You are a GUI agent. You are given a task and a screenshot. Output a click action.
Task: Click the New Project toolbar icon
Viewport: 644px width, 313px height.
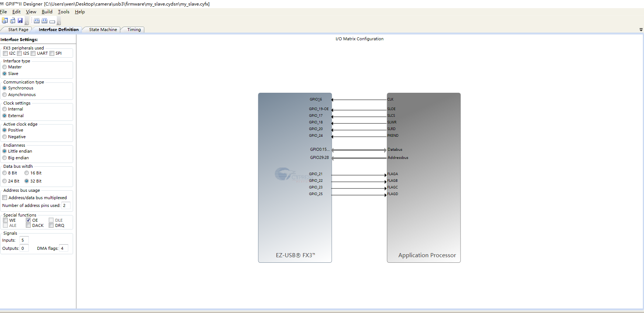tap(5, 21)
